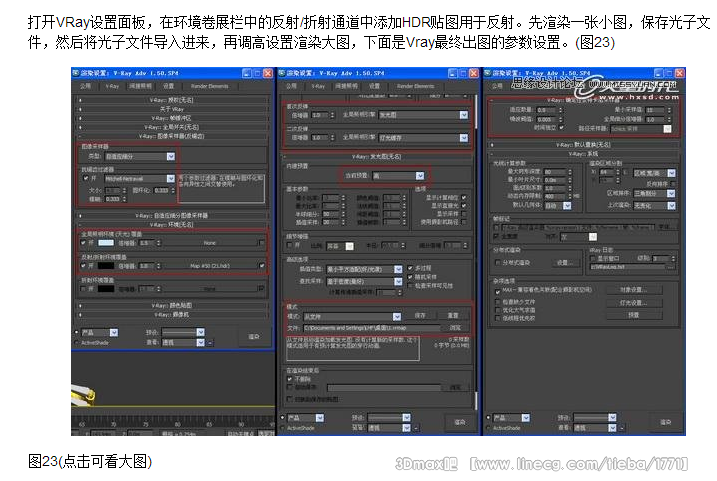The height and width of the screenshot is (481, 717).
Task: Enable the 折射环境覆盖 开 checkbox
Action: pos(83,289)
